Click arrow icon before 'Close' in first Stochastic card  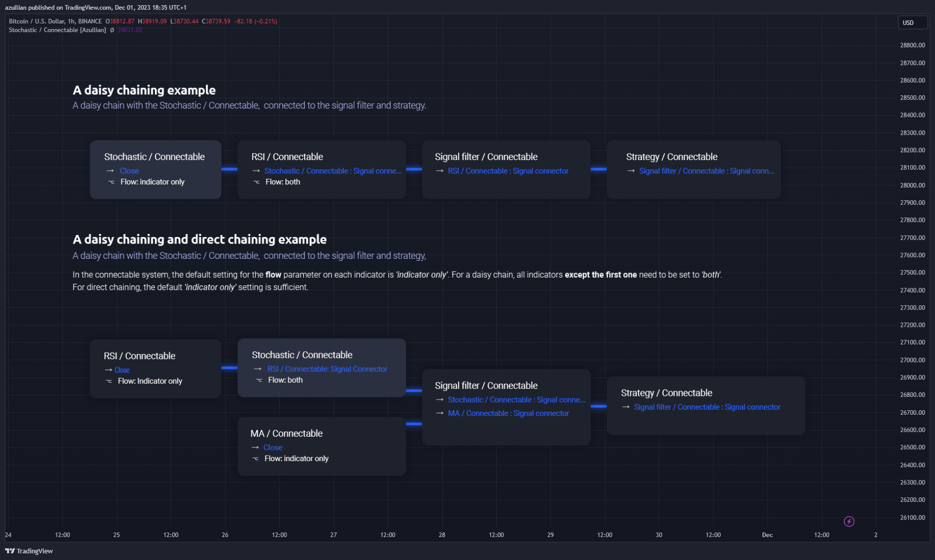(110, 171)
